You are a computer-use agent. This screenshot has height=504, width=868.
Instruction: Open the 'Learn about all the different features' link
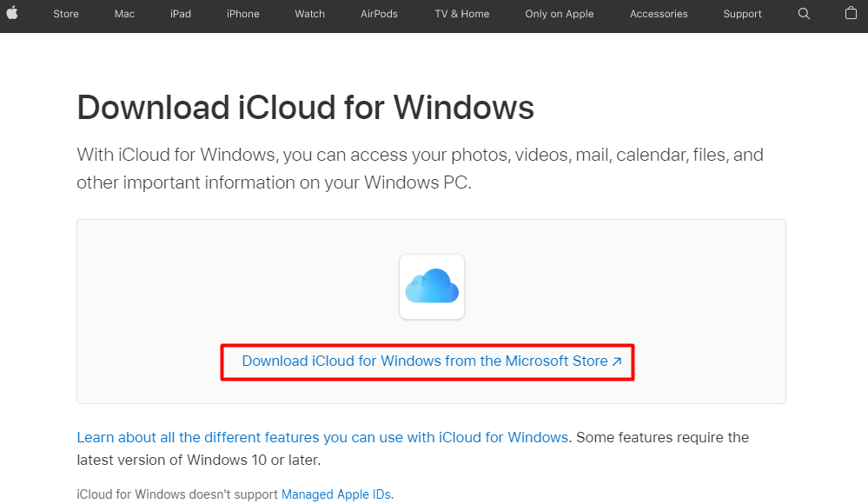(322, 438)
